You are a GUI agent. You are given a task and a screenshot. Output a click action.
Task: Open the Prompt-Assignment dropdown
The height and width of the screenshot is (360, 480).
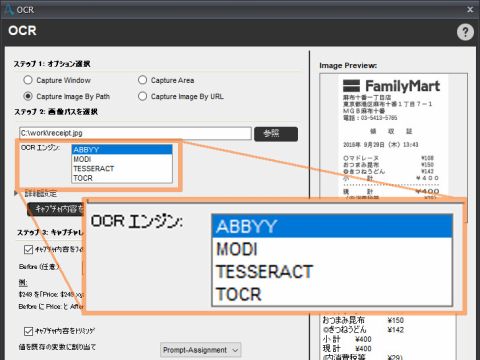pyautogui.click(x=200, y=350)
